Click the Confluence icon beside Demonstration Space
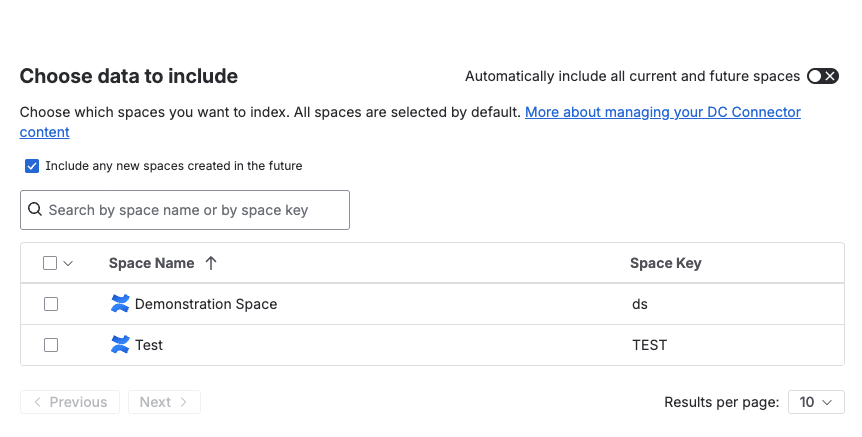This screenshot has height=437, width=862. 120,304
